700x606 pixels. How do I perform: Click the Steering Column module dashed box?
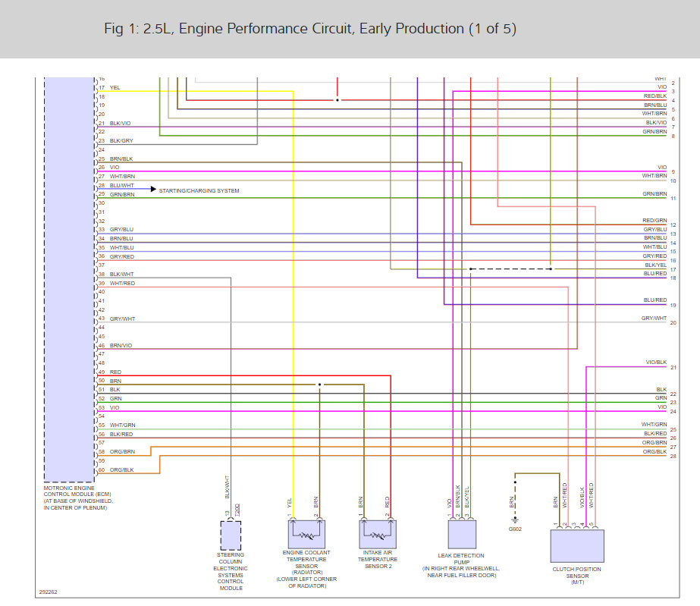tap(230, 535)
